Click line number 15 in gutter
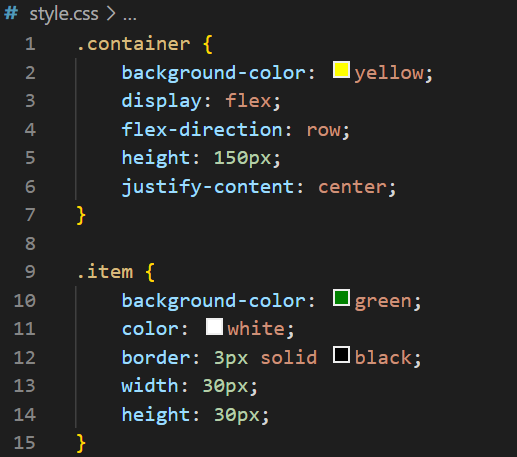Viewport: 517px width, 457px height. 25,443
